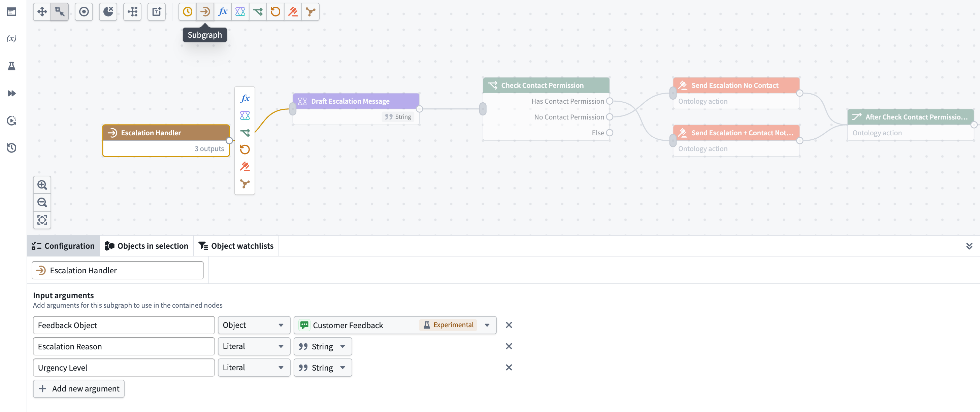The image size is (980, 412).
Task: Switch to the Configuration tab
Action: (63, 246)
